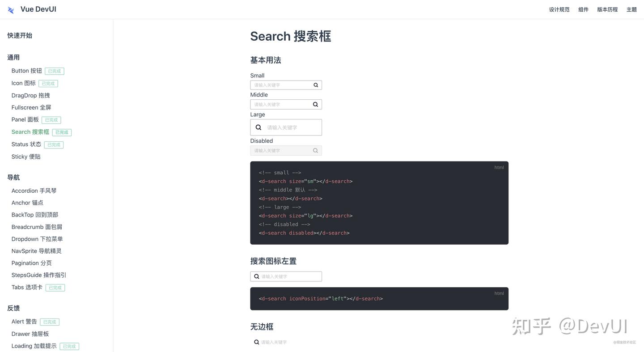Select Alert 警告 under 反馈 section
The height and width of the screenshot is (352, 644).
24,321
